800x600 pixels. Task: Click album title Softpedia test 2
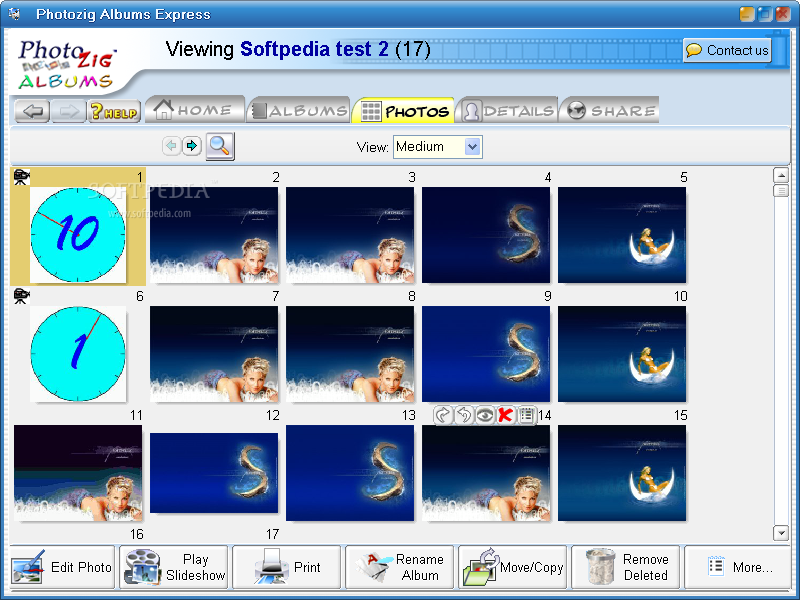click(x=314, y=49)
